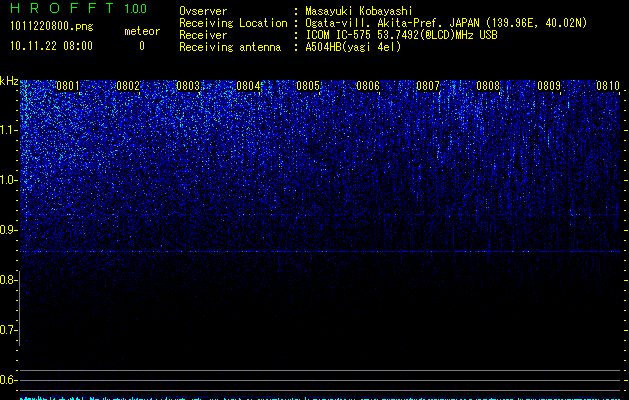Click the Receiver field label
Screen dimensions: 629x400
pos(203,35)
